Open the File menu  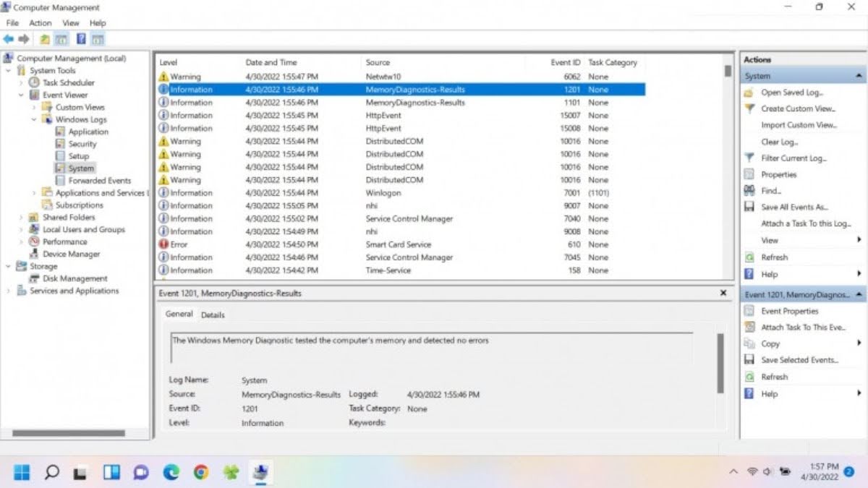pyautogui.click(x=12, y=23)
